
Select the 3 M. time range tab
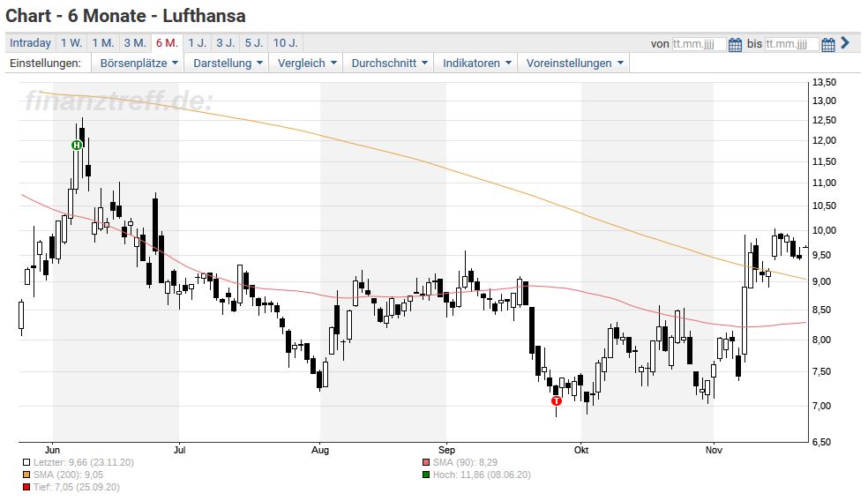click(x=134, y=43)
